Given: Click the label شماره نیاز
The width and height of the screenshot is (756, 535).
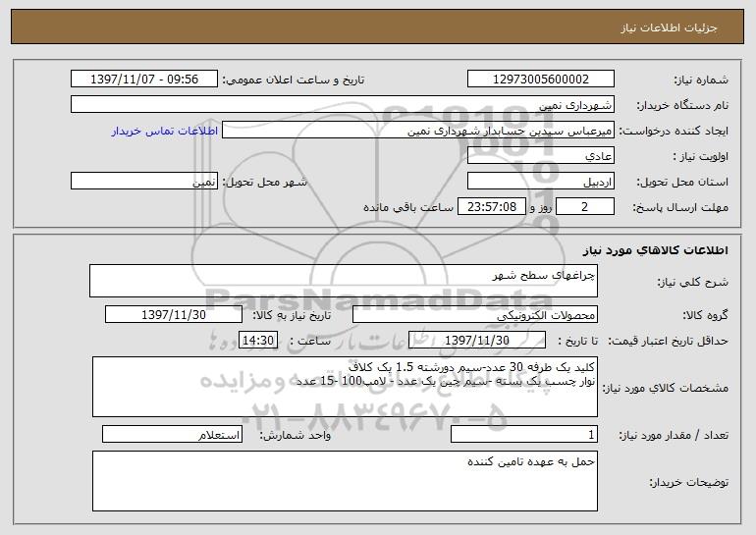Looking at the screenshot, I should coord(701,80).
